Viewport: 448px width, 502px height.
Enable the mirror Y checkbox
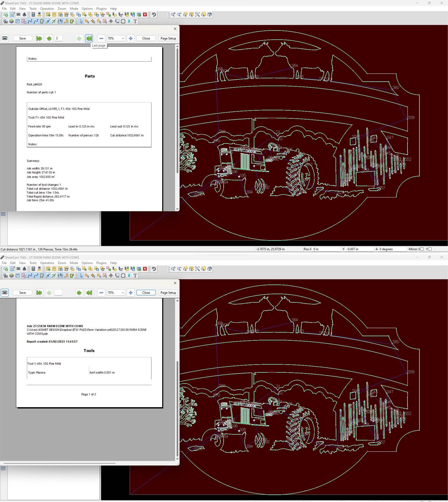pos(430,249)
